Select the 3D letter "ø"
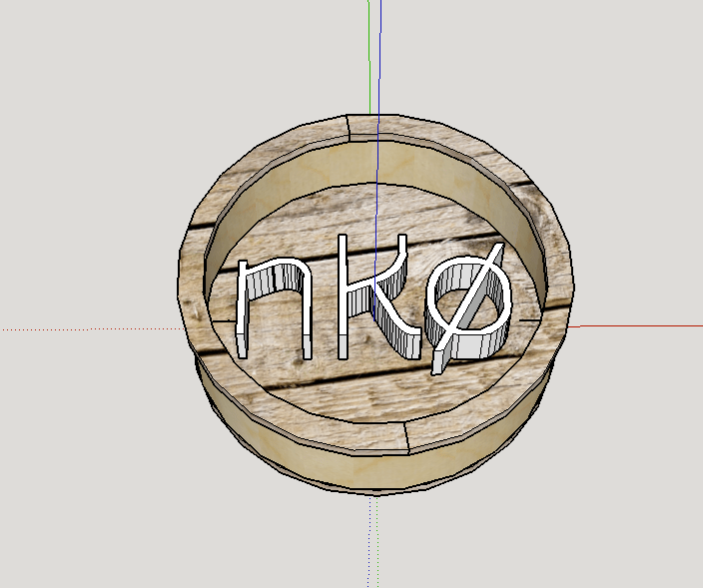Image resolution: width=703 pixels, height=588 pixels. pos(466,309)
